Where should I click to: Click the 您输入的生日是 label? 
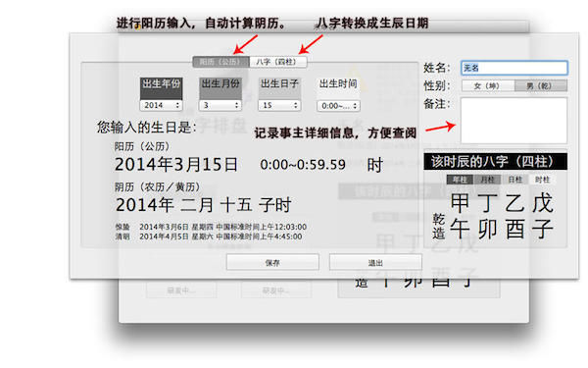147,128
